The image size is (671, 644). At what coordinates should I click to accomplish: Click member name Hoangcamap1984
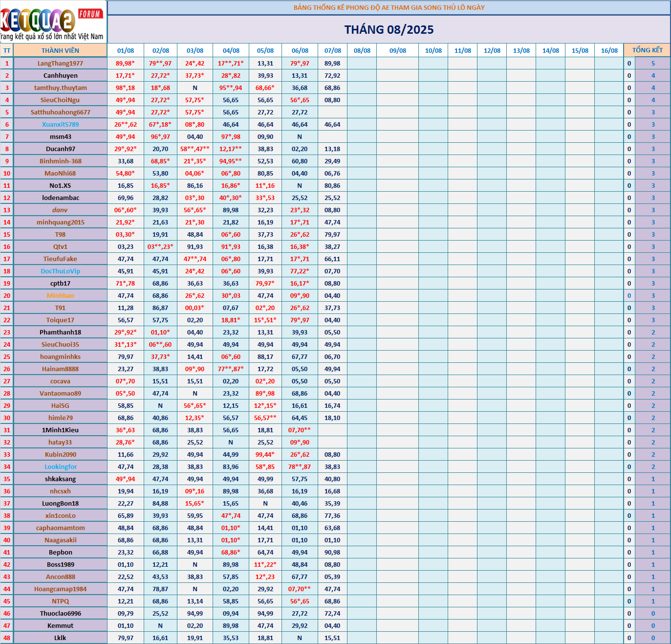60,589
